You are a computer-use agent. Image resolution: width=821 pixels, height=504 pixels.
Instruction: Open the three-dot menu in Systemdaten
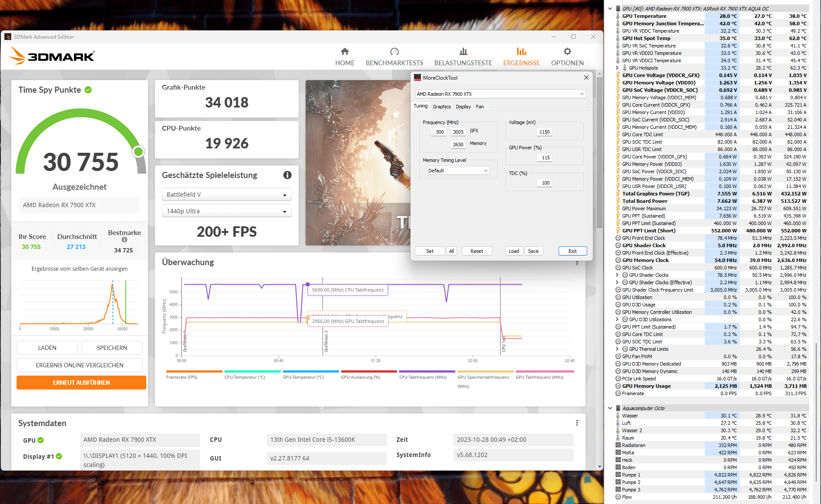tap(577, 423)
